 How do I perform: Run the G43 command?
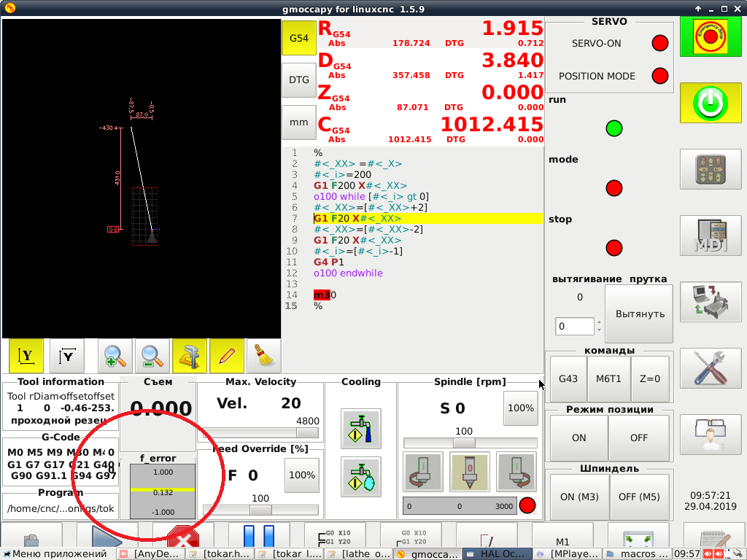pos(568,378)
